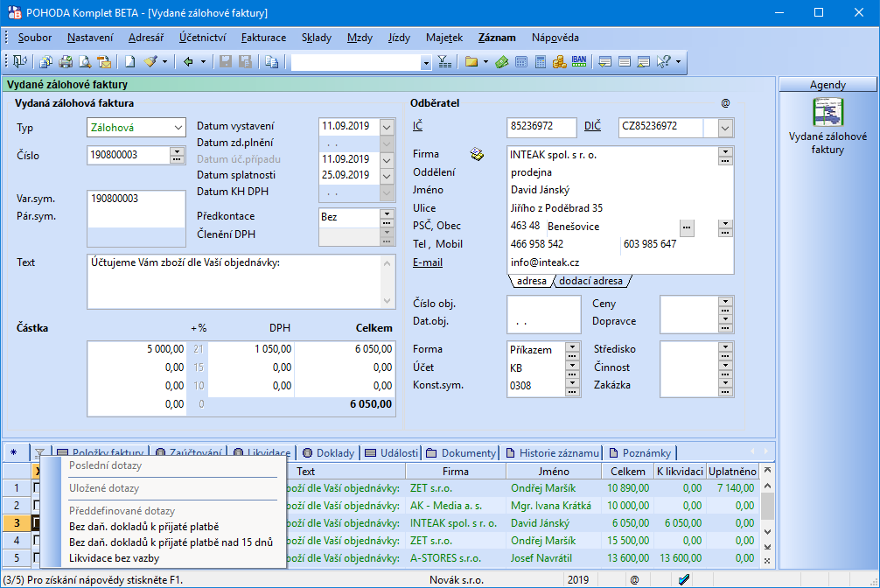Tick the checkbox in table row 1
The width and height of the screenshot is (880, 588).
pyautogui.click(x=37, y=487)
